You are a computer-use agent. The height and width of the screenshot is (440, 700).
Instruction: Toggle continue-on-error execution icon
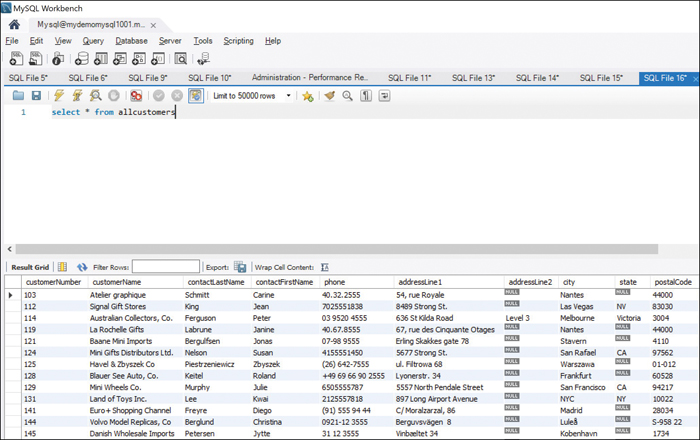click(136, 95)
